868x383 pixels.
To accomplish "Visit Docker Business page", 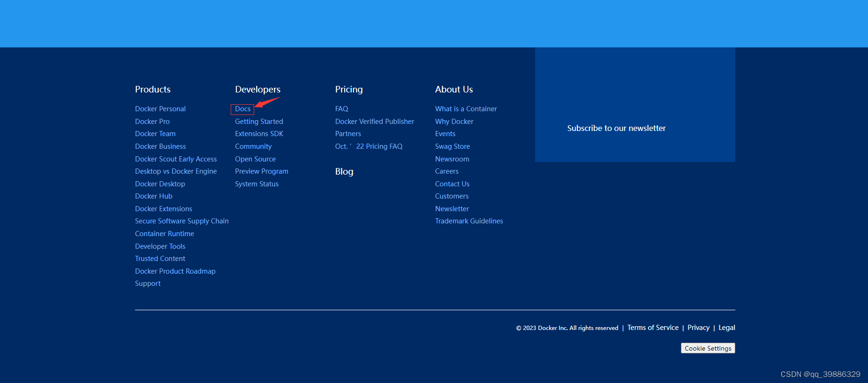I will (160, 146).
